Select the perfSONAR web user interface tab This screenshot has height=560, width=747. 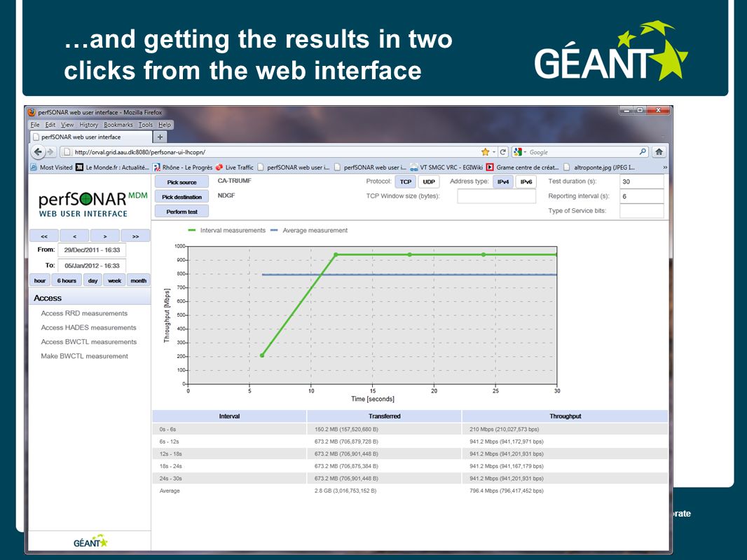[x=90, y=137]
